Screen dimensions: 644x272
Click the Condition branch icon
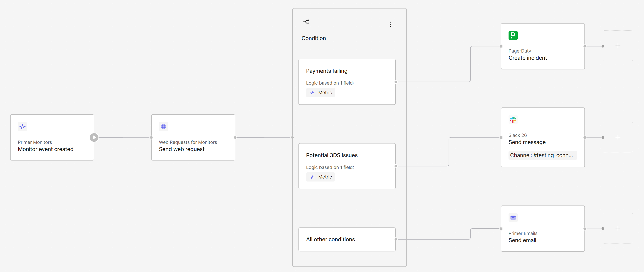306,22
